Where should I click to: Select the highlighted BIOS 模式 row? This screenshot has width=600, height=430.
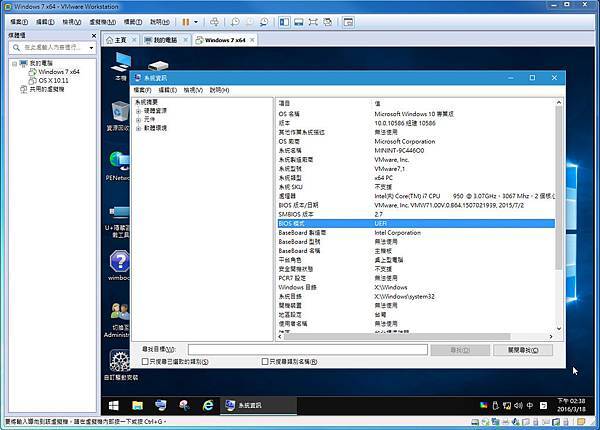click(416, 223)
